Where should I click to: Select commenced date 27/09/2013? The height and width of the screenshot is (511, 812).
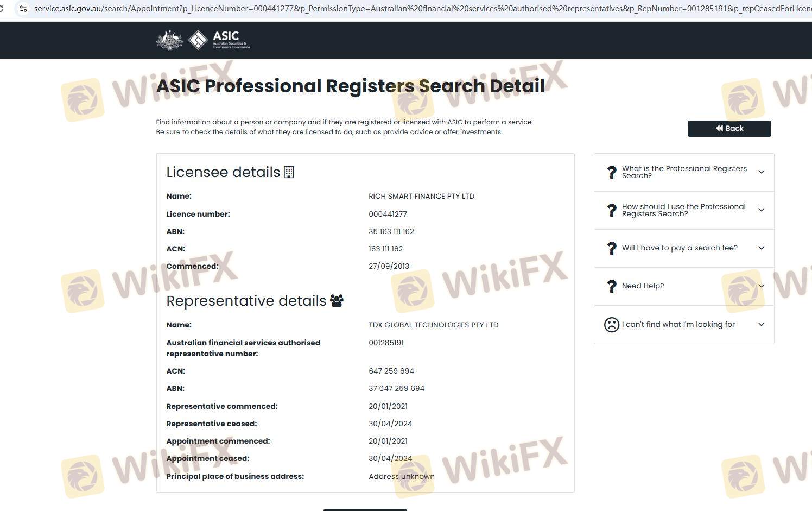389,266
